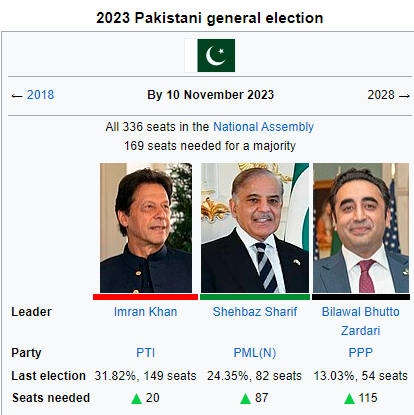Open the PML(N) party link
414x415 pixels.
point(255,353)
